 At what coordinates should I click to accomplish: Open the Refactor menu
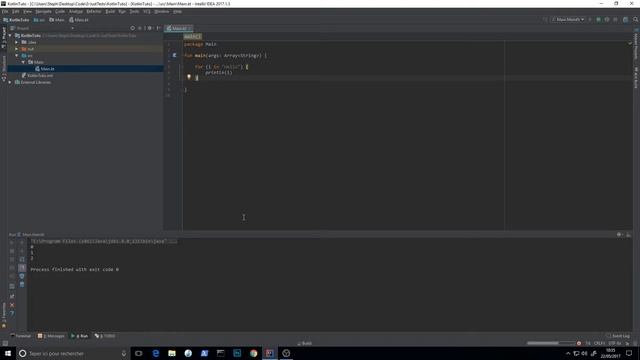point(94,11)
